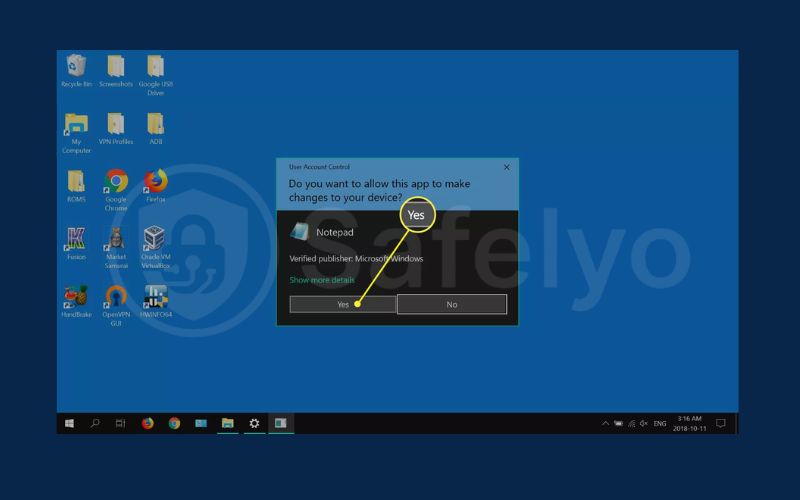Select the Google Chrome desktop shortcut
The width and height of the screenshot is (800, 500).
point(116,190)
